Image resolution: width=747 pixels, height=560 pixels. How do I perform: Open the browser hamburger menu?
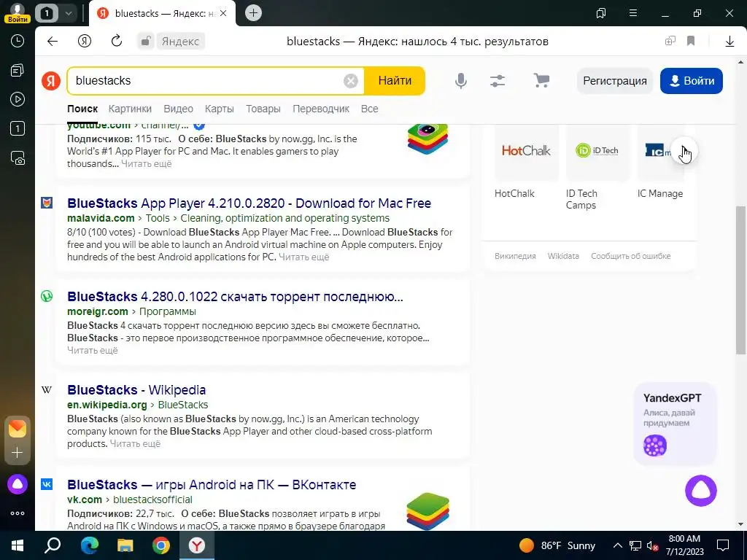[633, 13]
